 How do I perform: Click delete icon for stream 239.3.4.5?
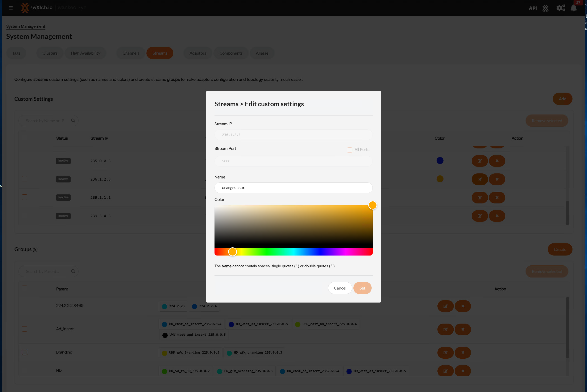pyautogui.click(x=497, y=216)
